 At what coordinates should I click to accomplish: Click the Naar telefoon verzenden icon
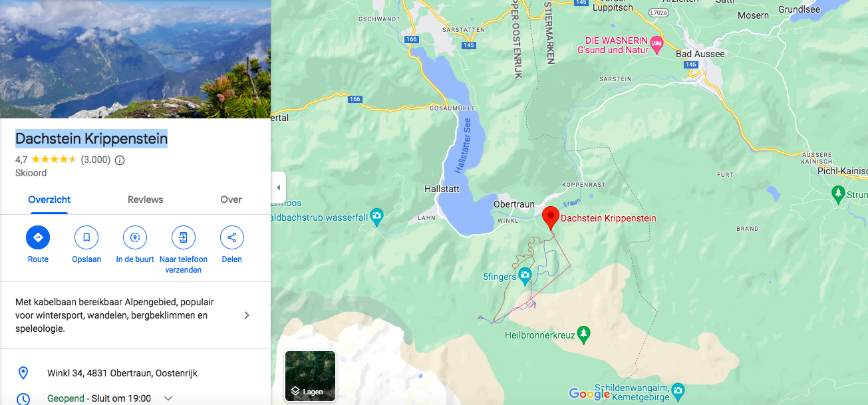click(184, 237)
